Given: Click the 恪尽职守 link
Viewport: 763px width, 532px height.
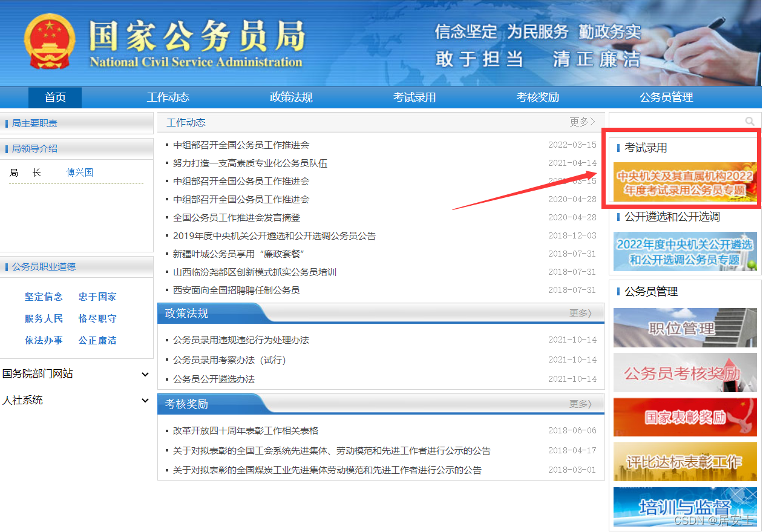Looking at the screenshot, I should 97,319.
